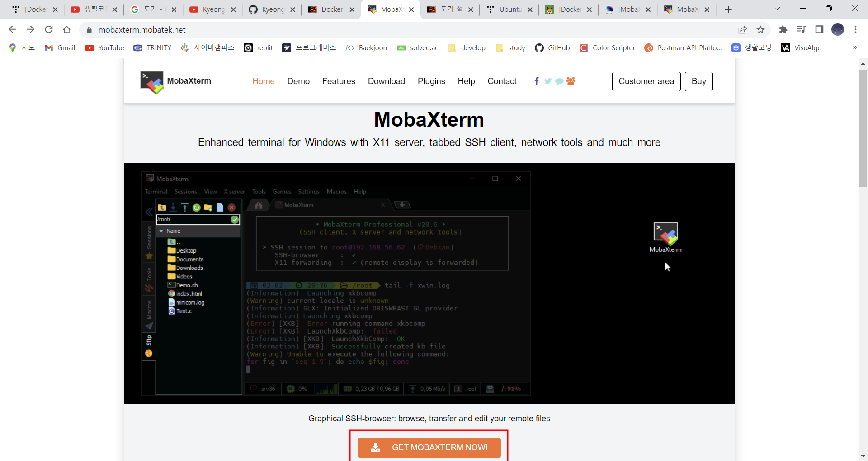Open the Chrome three-dot menu
The height and width of the screenshot is (461, 868).
click(855, 29)
